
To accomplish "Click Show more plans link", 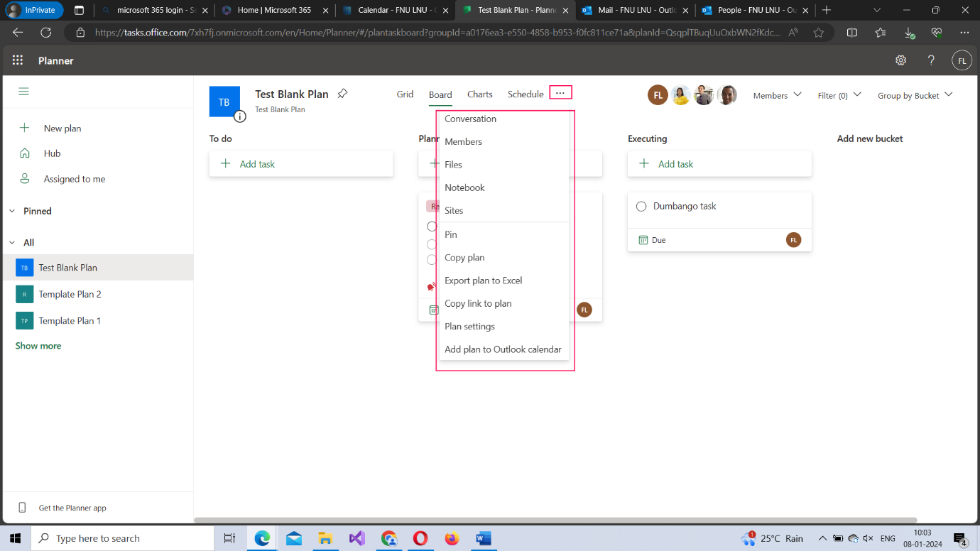I will tap(38, 346).
